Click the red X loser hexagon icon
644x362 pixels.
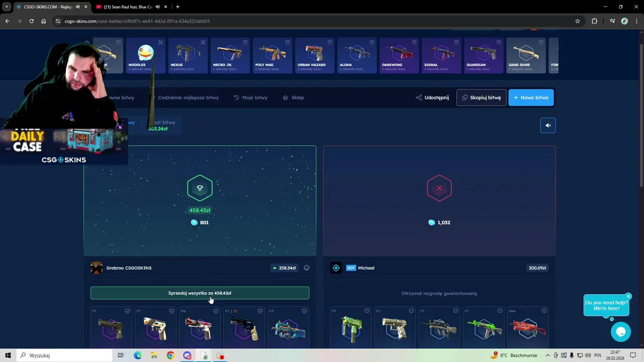439,188
